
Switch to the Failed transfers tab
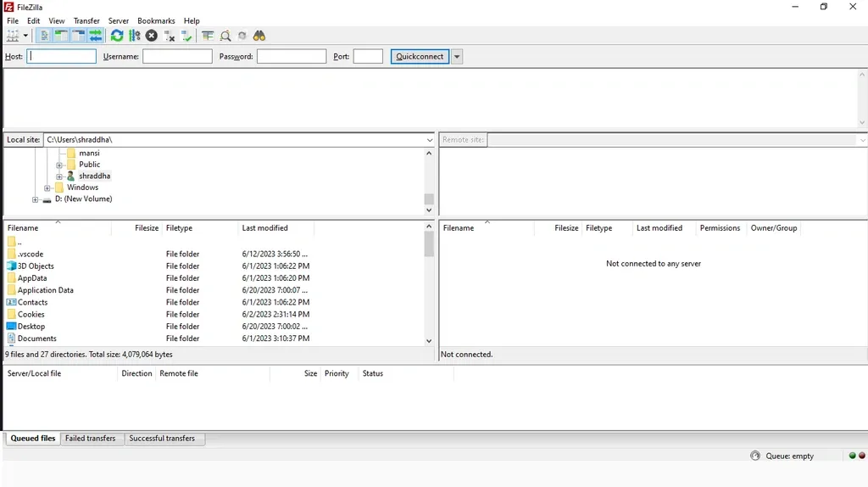click(x=90, y=439)
